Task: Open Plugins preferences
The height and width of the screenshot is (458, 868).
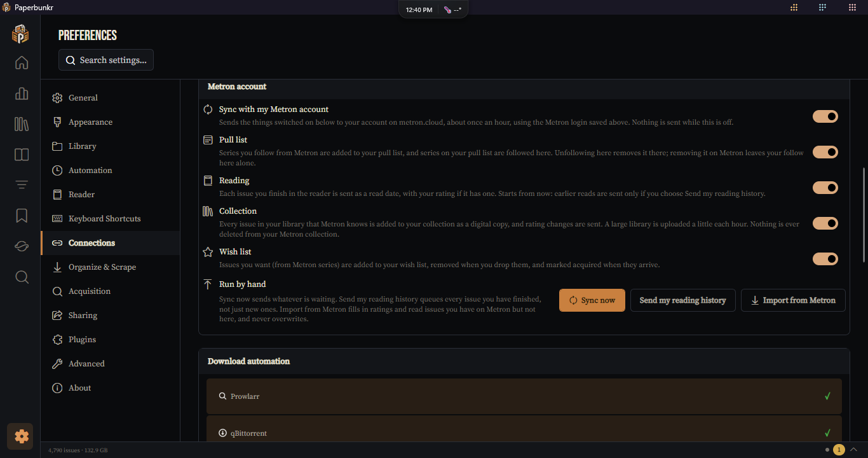Action: click(110, 340)
